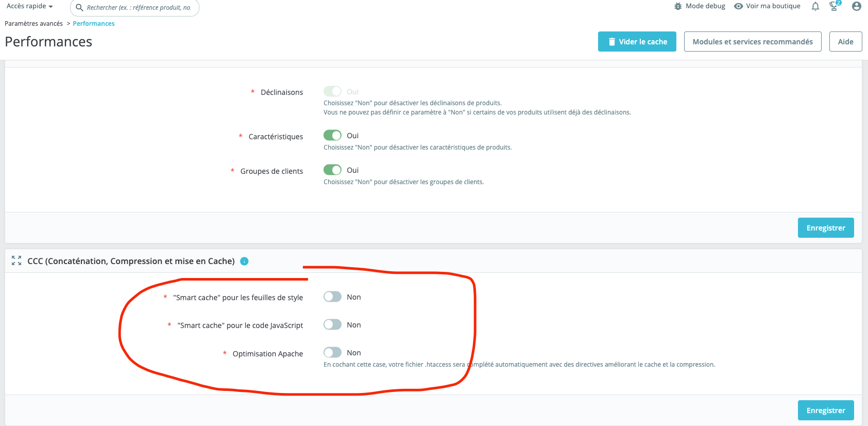The image size is (868, 426).
Task: Click the Déclinaisons label
Action: click(x=282, y=92)
